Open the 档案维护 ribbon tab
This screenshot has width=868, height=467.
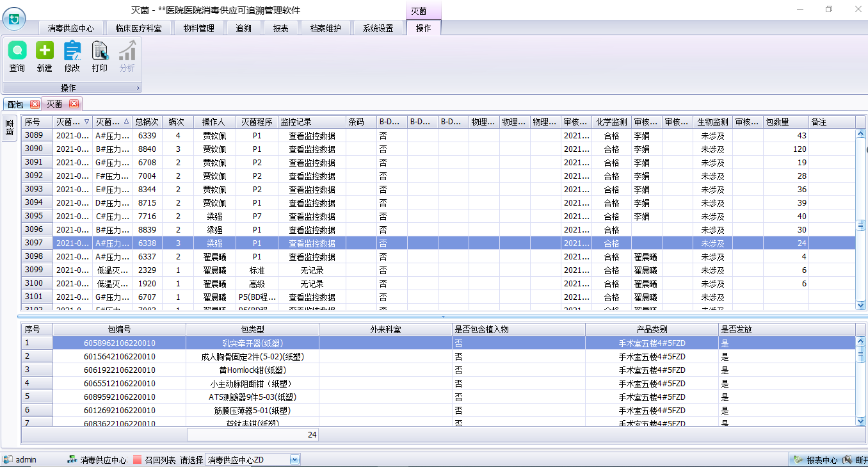pos(325,28)
